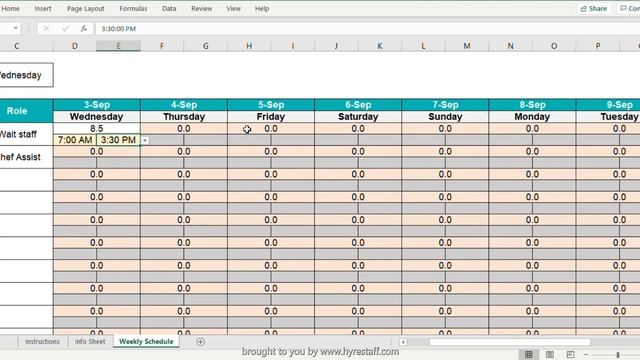This screenshot has height=360, width=640.
Task: Open the Insert Function fx icon
Action: pyautogui.click(x=84, y=29)
